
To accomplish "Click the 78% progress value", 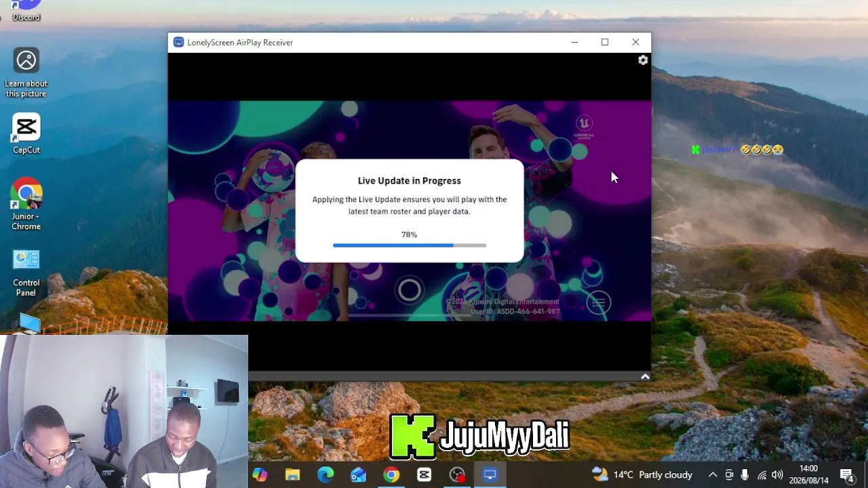I will click(409, 235).
